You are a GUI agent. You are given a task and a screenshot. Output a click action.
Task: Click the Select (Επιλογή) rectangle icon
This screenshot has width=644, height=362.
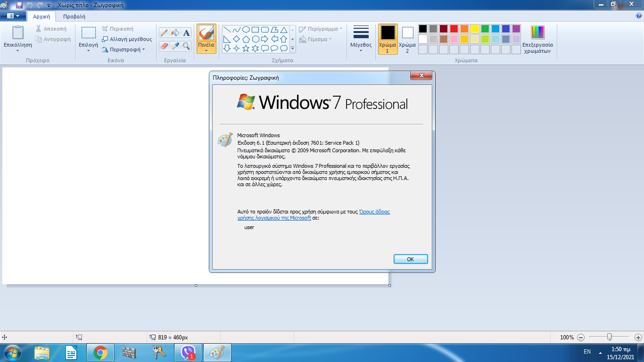tap(88, 33)
